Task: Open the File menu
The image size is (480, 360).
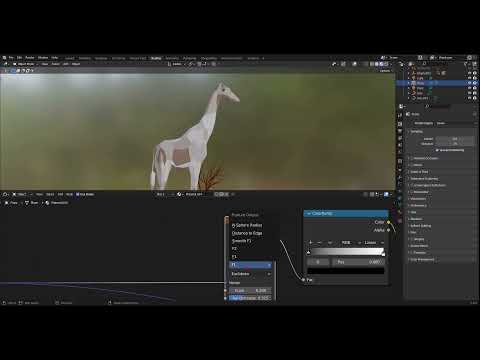Action: pos(11,58)
